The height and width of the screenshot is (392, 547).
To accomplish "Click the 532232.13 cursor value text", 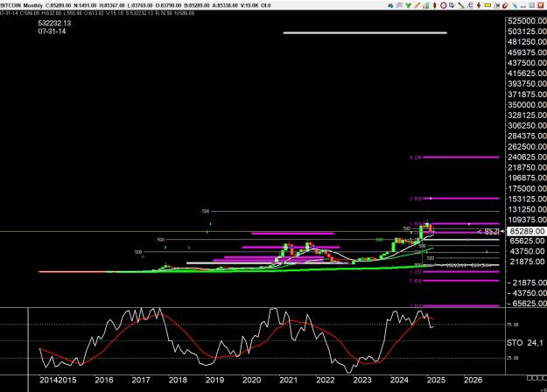I will tap(54, 23).
